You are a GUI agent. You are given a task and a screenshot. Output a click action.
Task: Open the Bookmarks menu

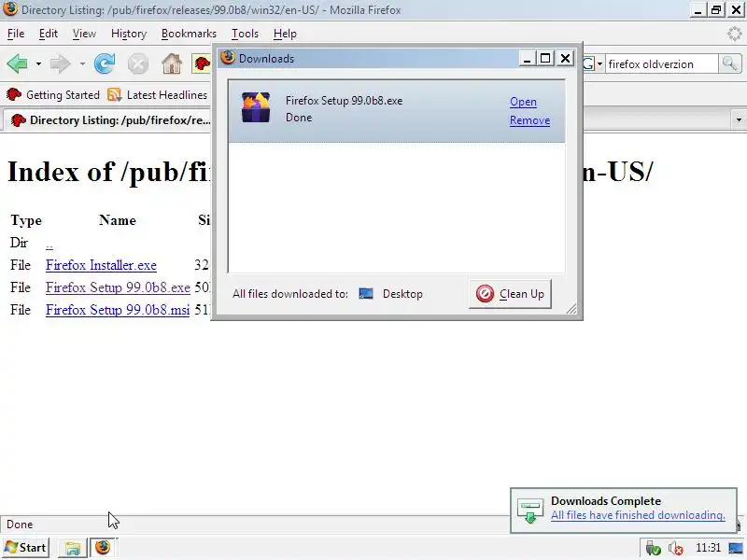189,34
